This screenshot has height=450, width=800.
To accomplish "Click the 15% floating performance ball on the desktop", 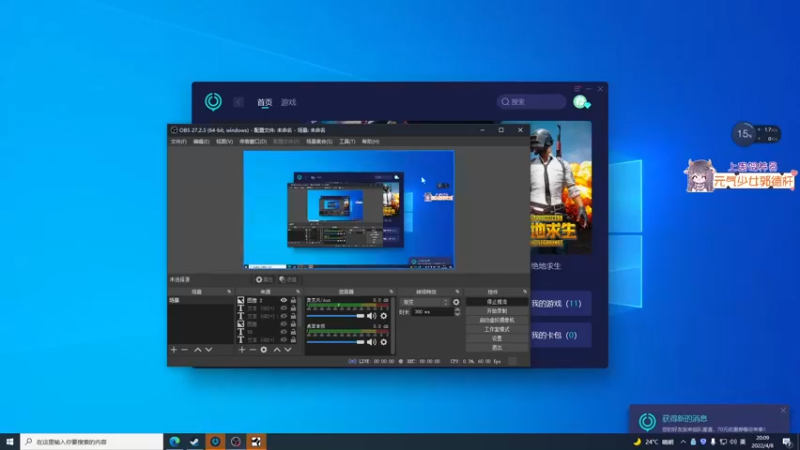I will pyautogui.click(x=744, y=134).
